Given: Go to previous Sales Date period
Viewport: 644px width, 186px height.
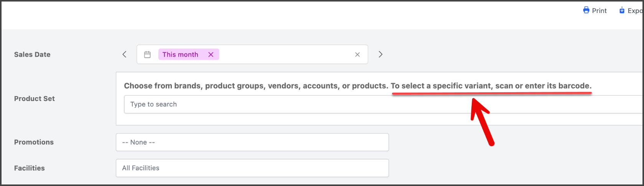Looking at the screenshot, I should point(124,54).
